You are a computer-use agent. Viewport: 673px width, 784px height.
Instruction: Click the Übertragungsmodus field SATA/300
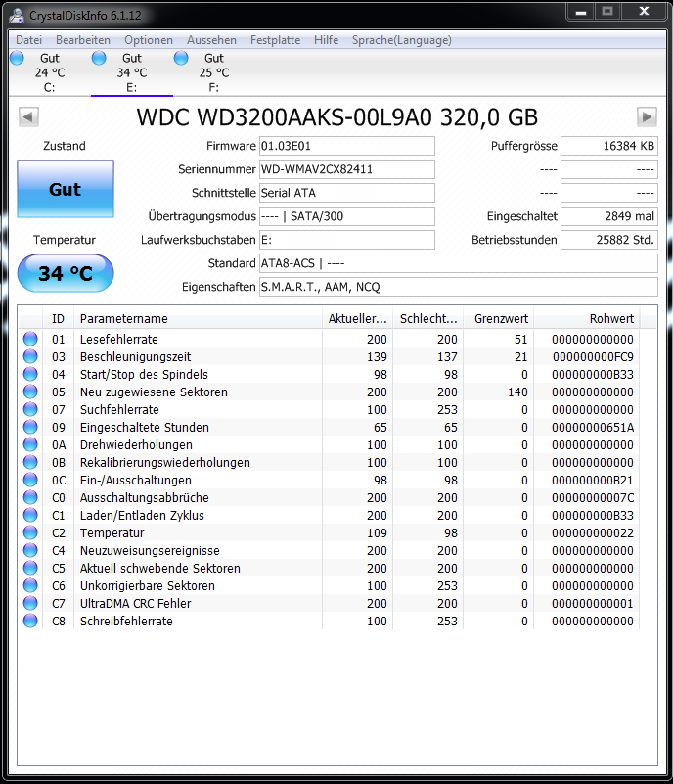tap(346, 216)
